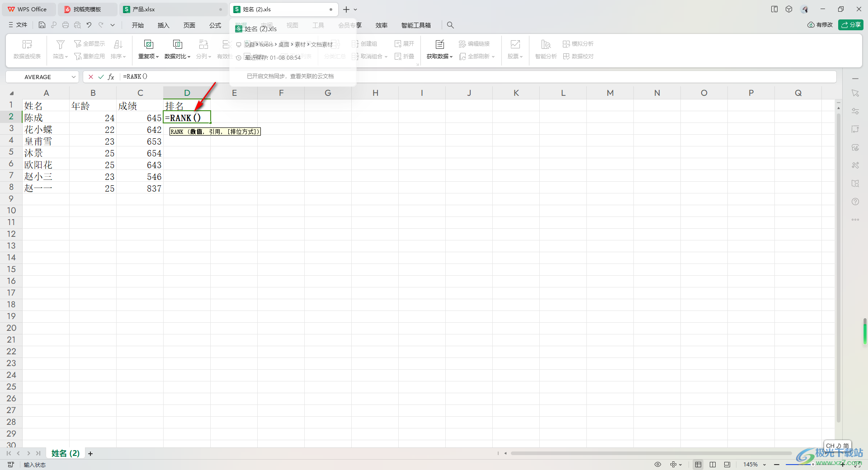Image resolution: width=868 pixels, height=470 pixels.
Task: Click the 有修改 sync status button
Action: (820, 25)
